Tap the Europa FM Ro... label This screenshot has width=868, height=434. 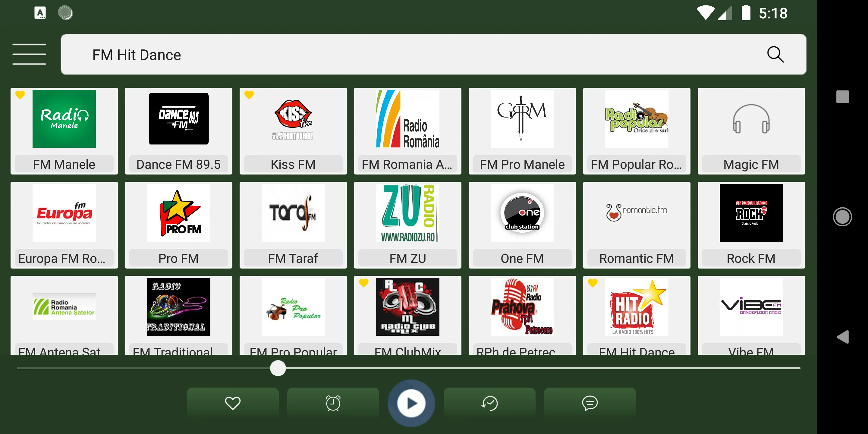[64, 259]
